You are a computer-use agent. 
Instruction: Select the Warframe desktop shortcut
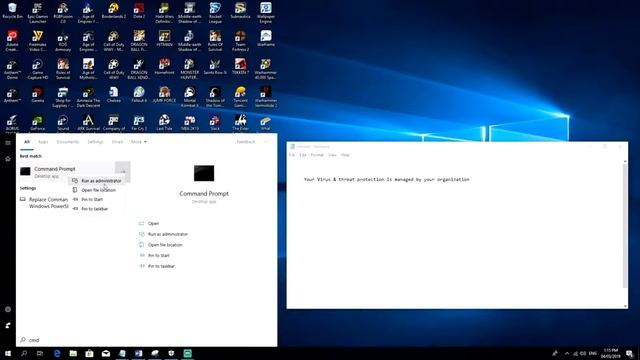266,39
